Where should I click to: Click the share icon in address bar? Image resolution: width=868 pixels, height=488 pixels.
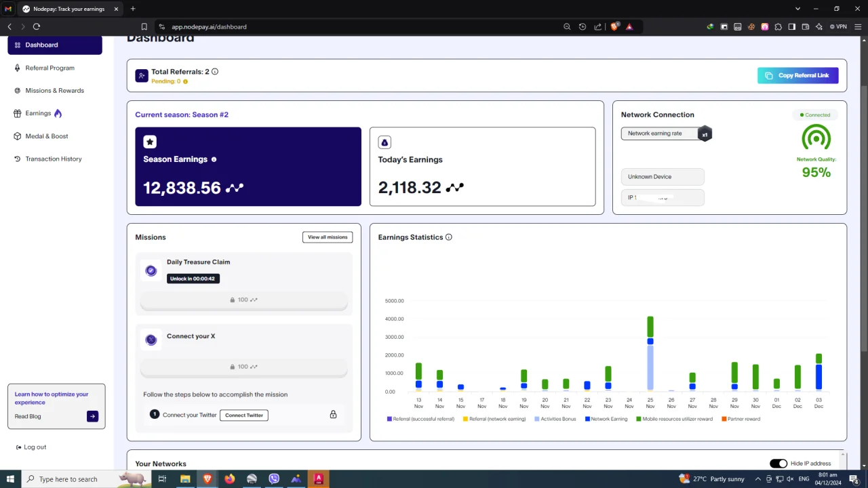[x=597, y=27]
